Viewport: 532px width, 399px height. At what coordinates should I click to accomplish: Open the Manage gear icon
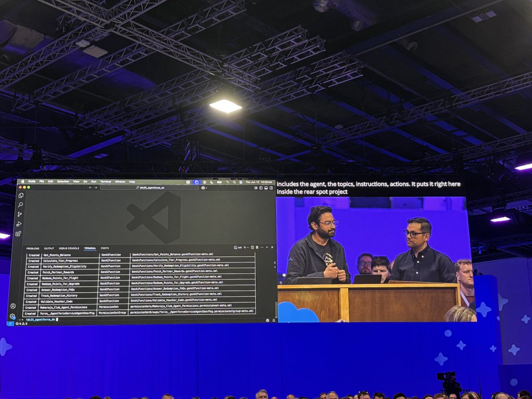pos(12,316)
